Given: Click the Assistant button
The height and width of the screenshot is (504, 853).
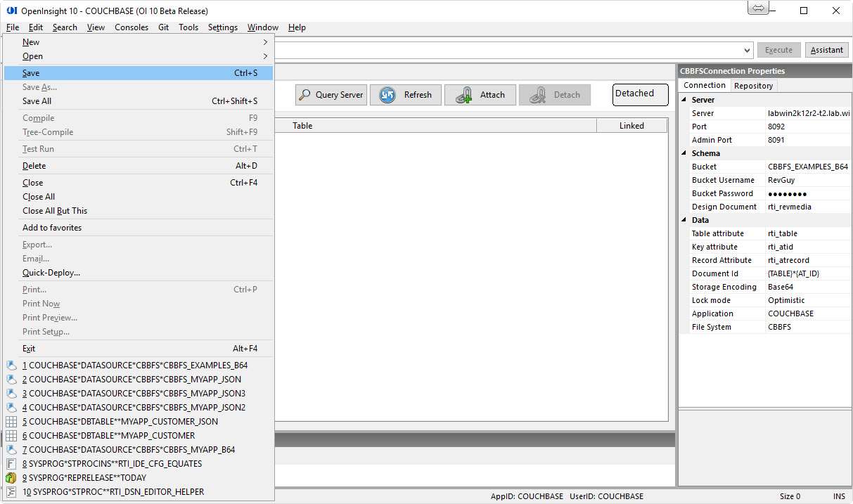Looking at the screenshot, I should tap(827, 50).
